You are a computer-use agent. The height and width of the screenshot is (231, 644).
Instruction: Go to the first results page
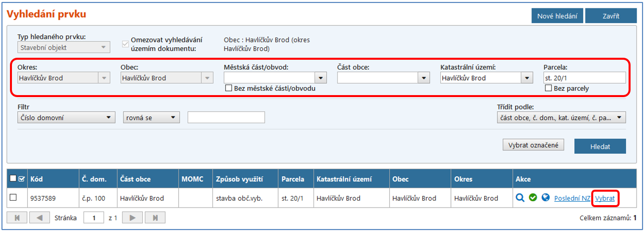point(17,218)
